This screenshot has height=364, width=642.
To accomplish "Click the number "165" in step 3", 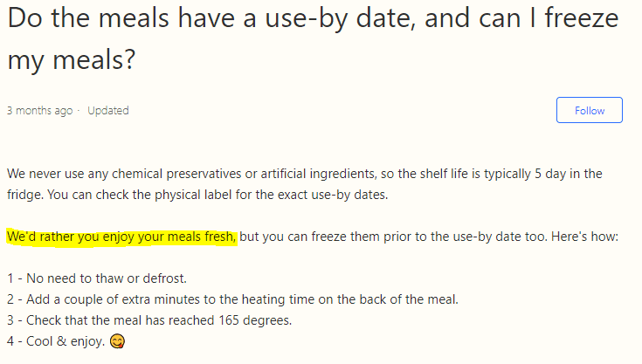I will click(x=229, y=320).
